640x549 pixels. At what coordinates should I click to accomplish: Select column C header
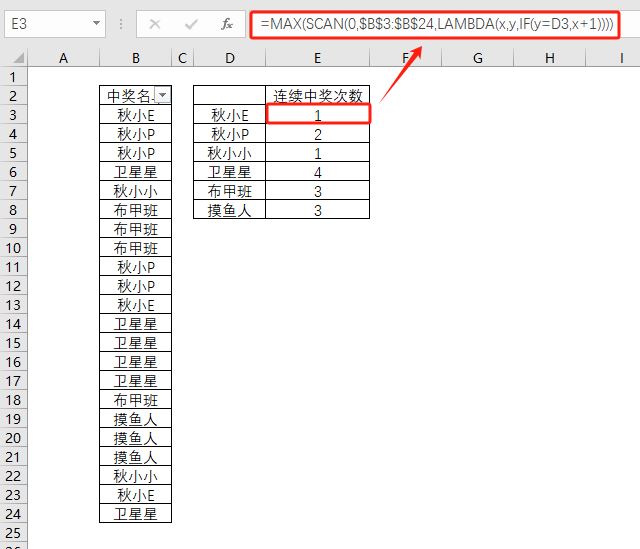tap(182, 58)
